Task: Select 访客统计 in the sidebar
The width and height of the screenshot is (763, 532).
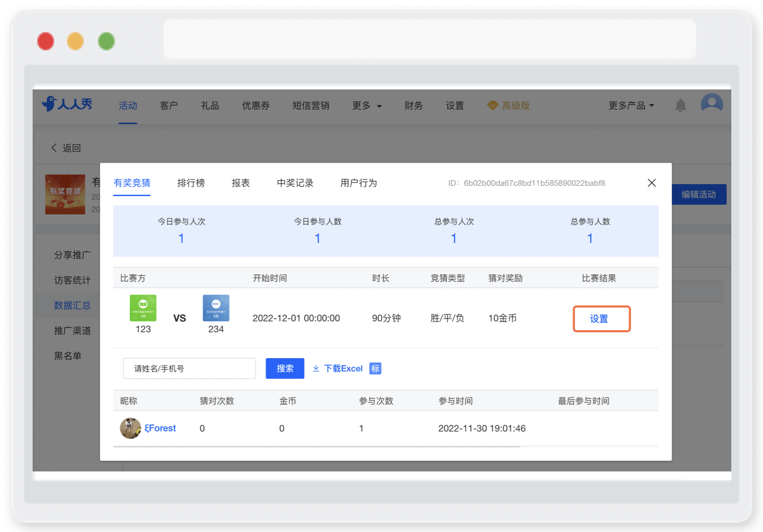Action: tap(72, 280)
